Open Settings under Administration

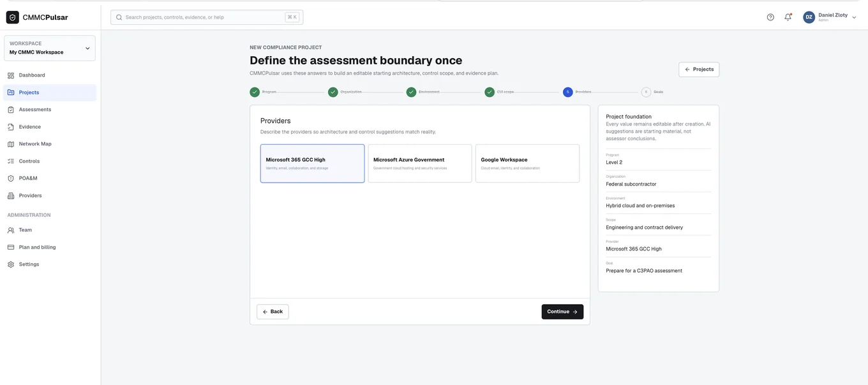pyautogui.click(x=50, y=265)
